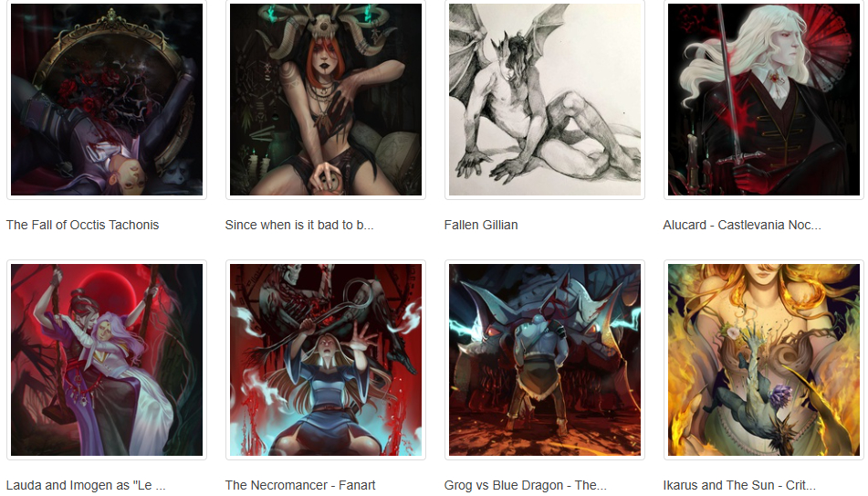Open The Fall of Occtis Tachonis artwork thumbnail
868x496 pixels.
[x=107, y=100]
